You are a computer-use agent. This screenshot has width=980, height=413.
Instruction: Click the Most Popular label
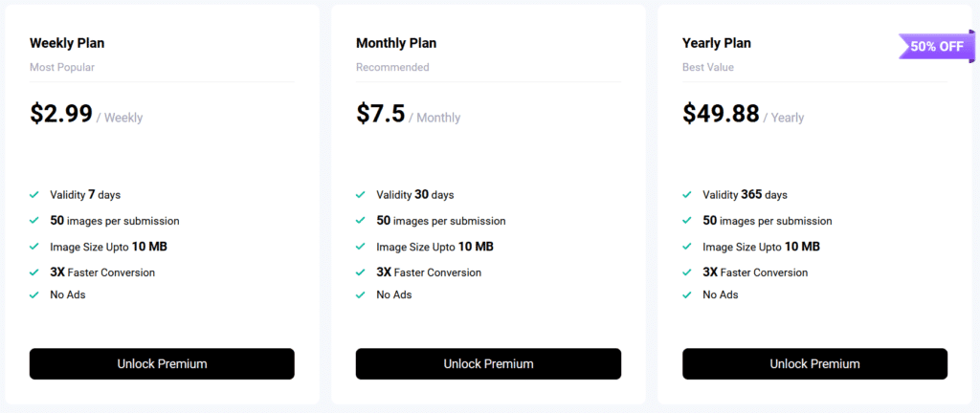point(62,67)
